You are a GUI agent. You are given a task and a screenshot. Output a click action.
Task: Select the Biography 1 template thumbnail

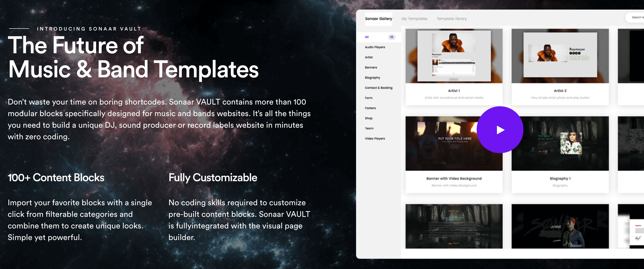560,144
